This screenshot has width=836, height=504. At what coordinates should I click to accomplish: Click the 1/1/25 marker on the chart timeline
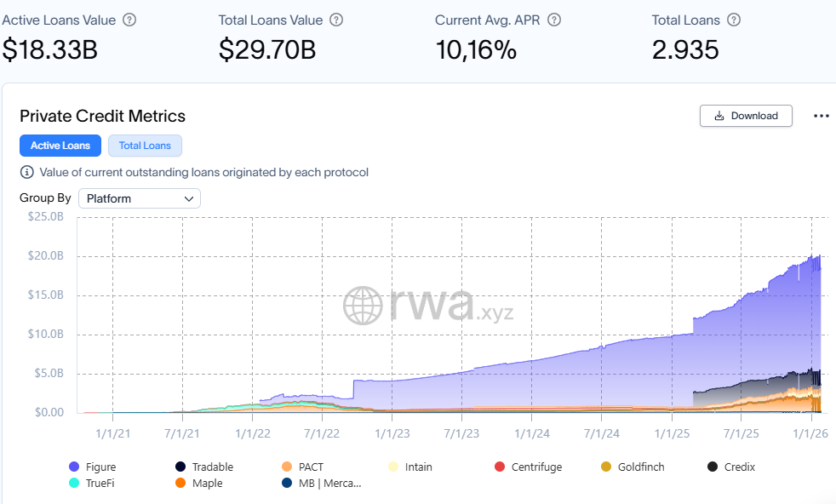click(x=671, y=432)
